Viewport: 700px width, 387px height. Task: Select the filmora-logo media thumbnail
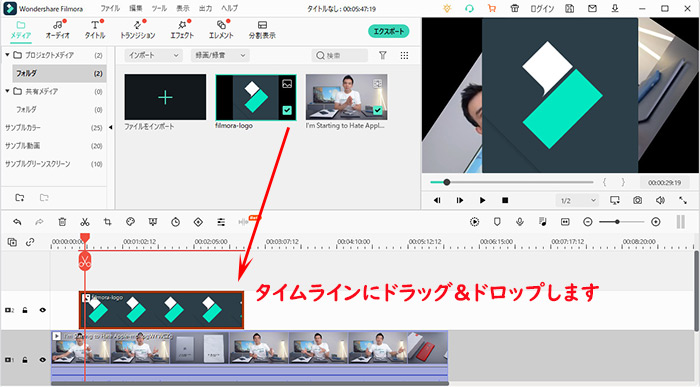point(256,97)
